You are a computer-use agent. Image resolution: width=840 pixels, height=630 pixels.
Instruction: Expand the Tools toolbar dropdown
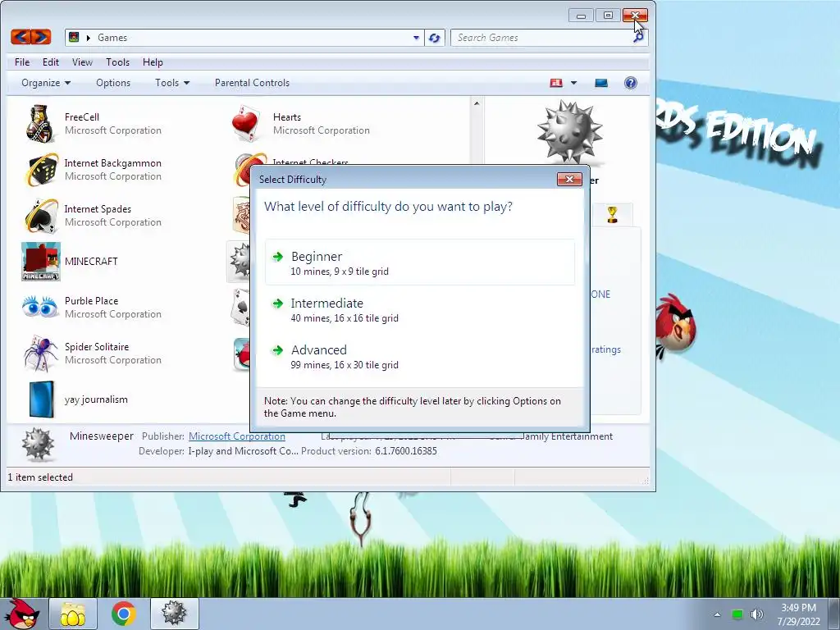point(172,83)
